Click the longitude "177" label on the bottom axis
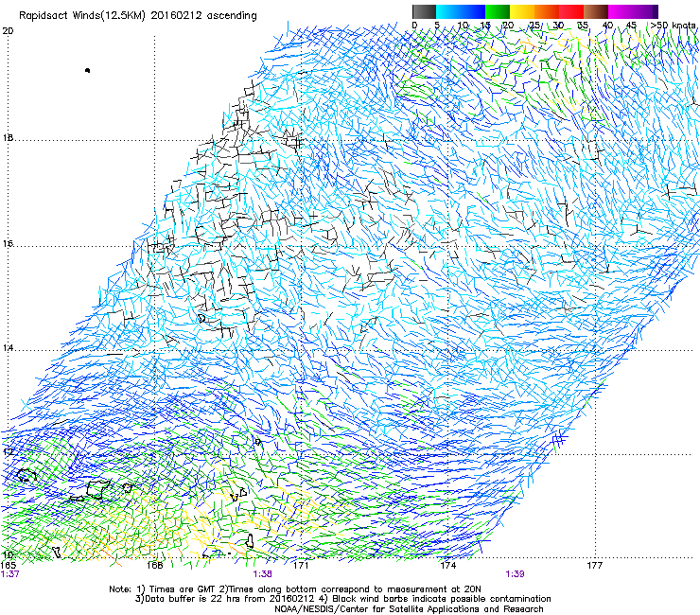 (x=594, y=566)
